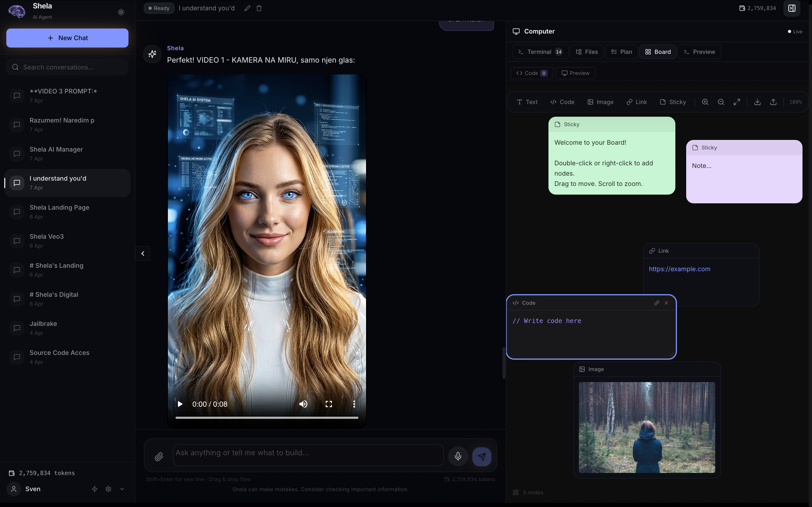Screen dimensions: 812x507
Task: Activate the microphone voice input
Action: coord(458,456)
